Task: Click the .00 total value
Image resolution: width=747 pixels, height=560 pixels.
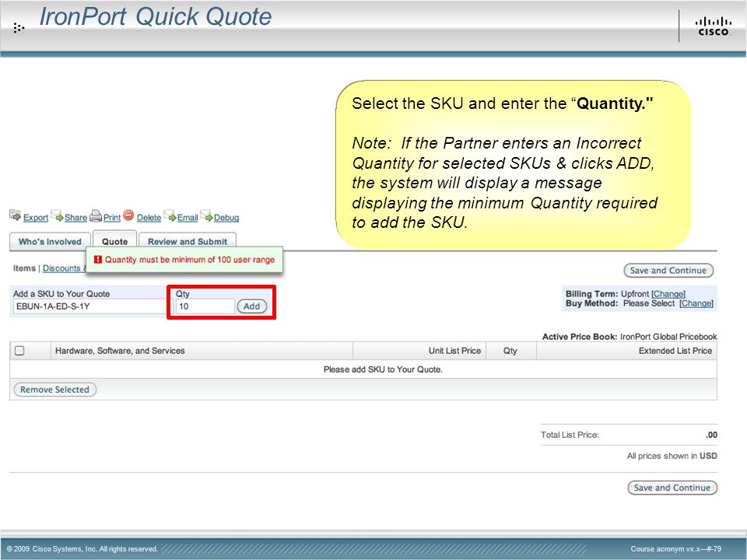Action: coord(711,435)
